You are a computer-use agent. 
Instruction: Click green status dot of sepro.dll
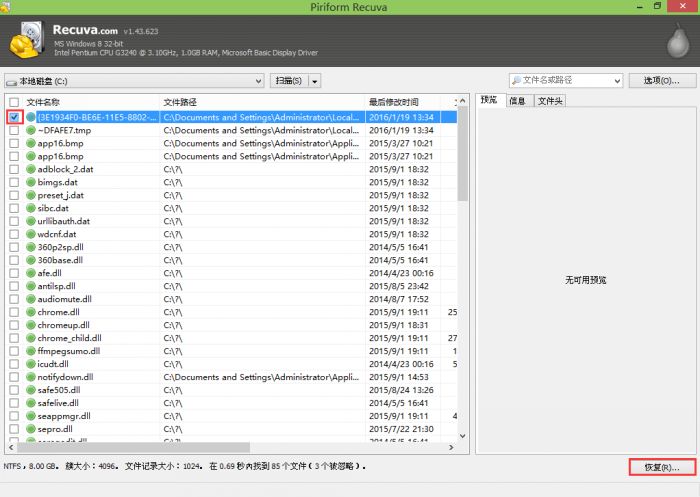[30, 429]
